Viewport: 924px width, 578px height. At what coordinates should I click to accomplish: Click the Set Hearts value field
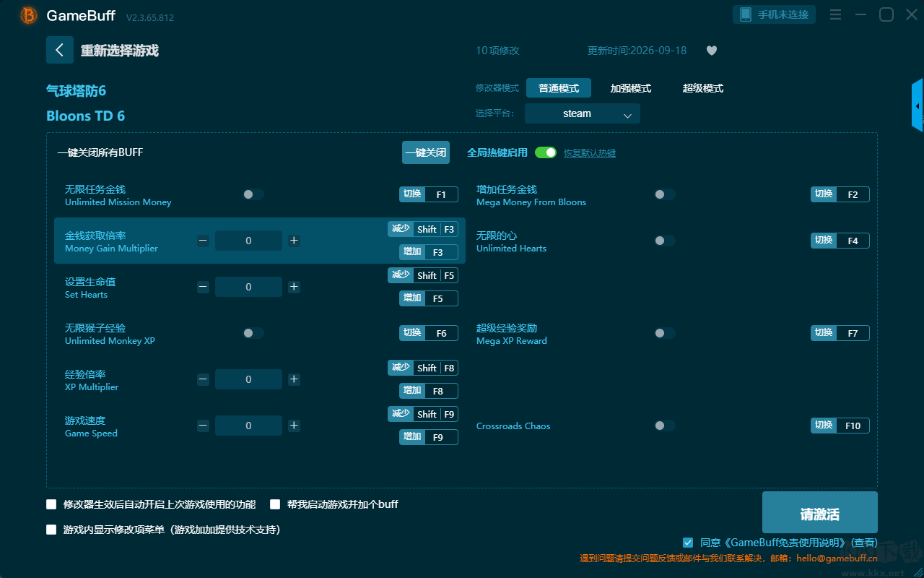[248, 287]
